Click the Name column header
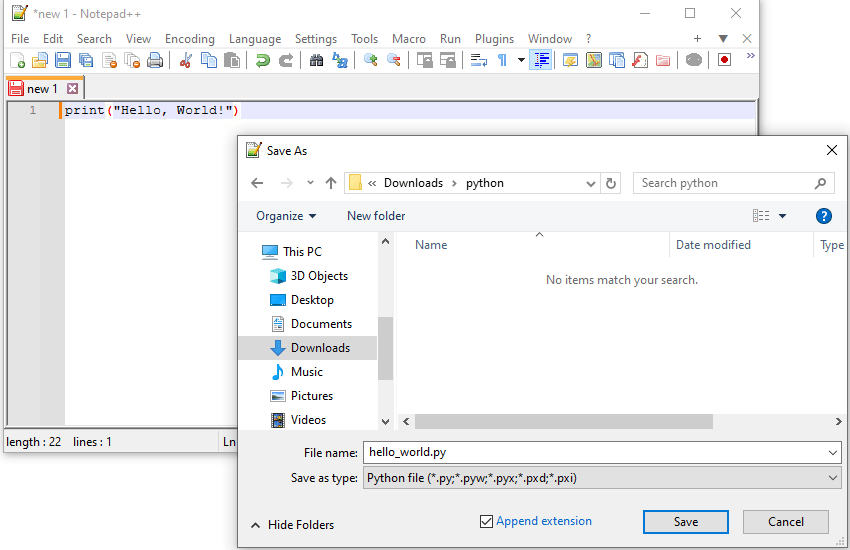 tap(431, 245)
